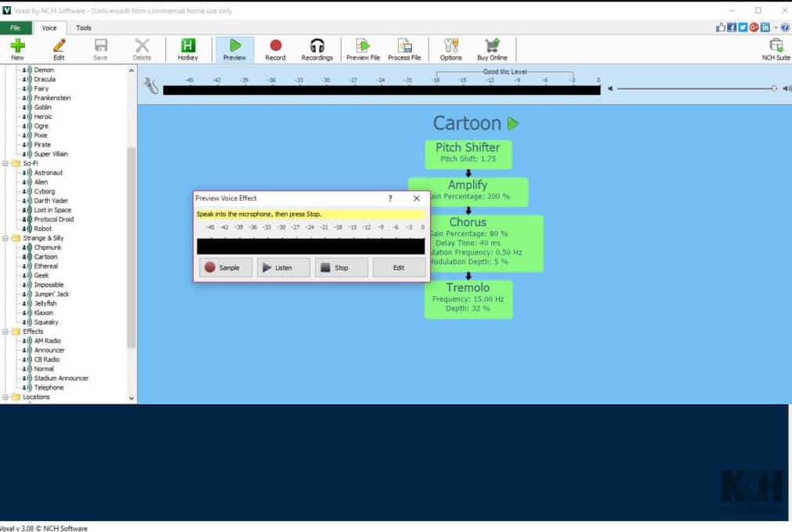The image size is (792, 532).
Task: Click the Tremolo effect block
Action: [468, 299]
